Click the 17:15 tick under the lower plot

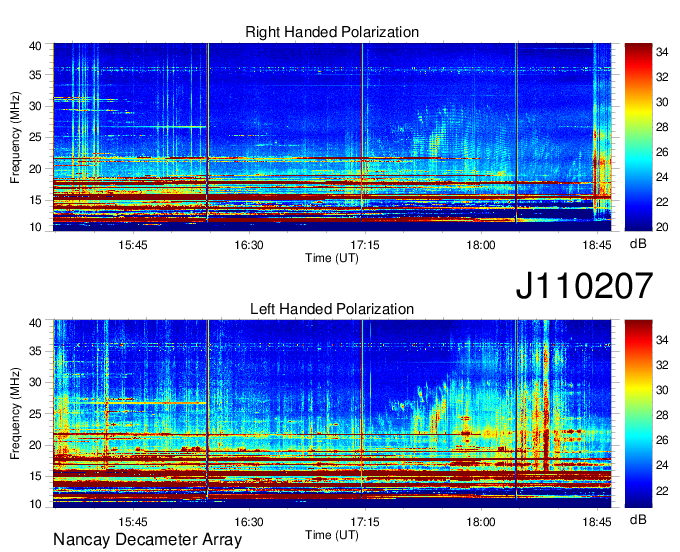click(x=365, y=522)
